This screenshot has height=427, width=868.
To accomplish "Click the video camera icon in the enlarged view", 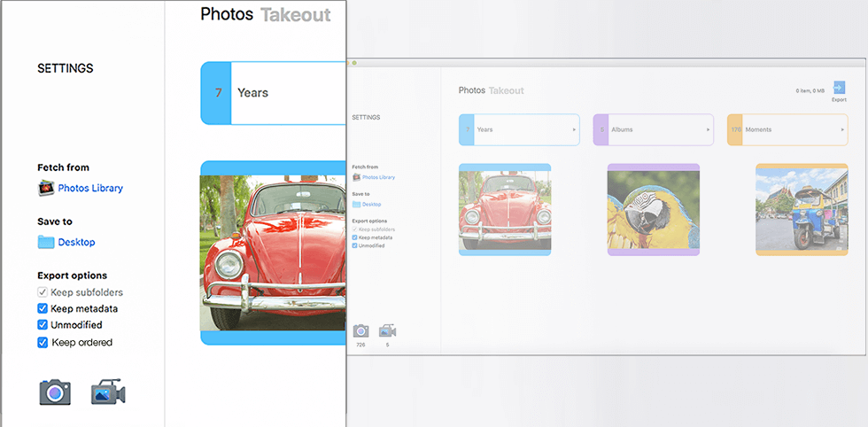I will pos(108,392).
